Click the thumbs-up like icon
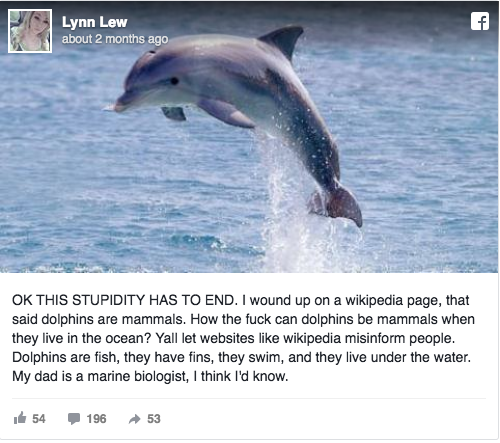The width and height of the screenshot is (500, 443). point(20,418)
